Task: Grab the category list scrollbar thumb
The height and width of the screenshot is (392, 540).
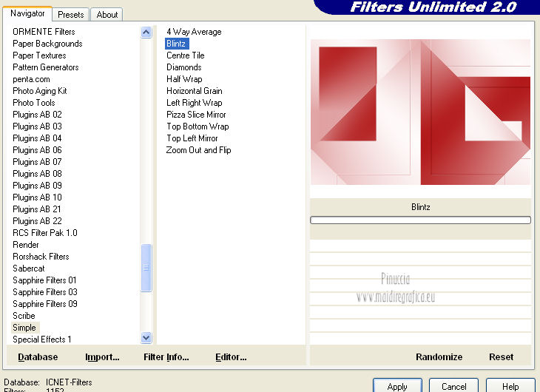Action: point(146,268)
